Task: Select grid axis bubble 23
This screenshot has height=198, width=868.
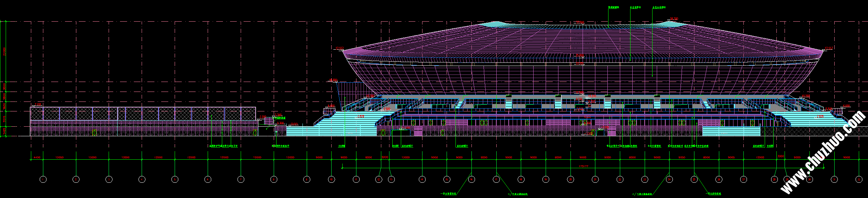Action: pyautogui.click(x=645, y=180)
